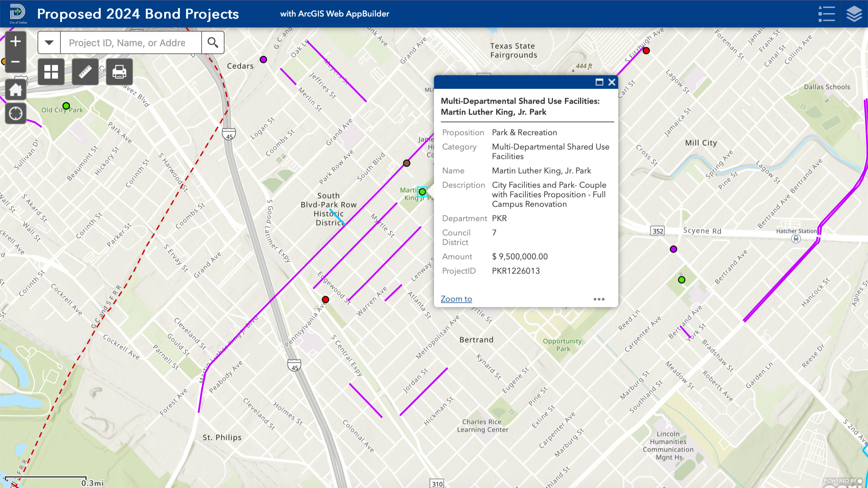Click the City of Dallas logo
This screenshot has height=488, width=868.
click(x=17, y=14)
